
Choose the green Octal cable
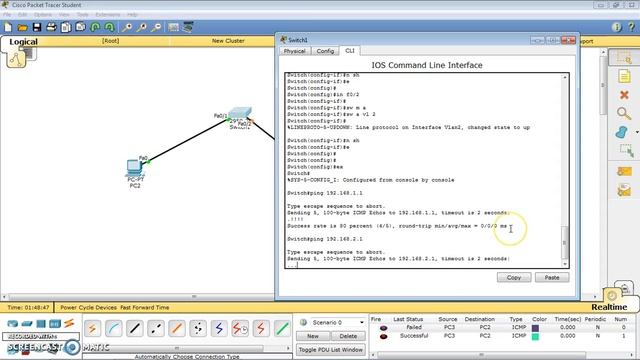(x=282, y=328)
